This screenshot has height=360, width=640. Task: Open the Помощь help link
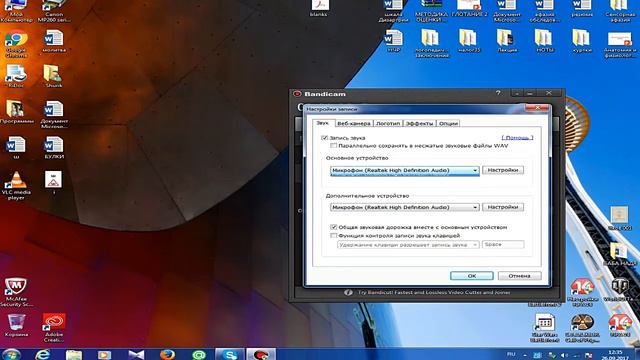click(517, 138)
